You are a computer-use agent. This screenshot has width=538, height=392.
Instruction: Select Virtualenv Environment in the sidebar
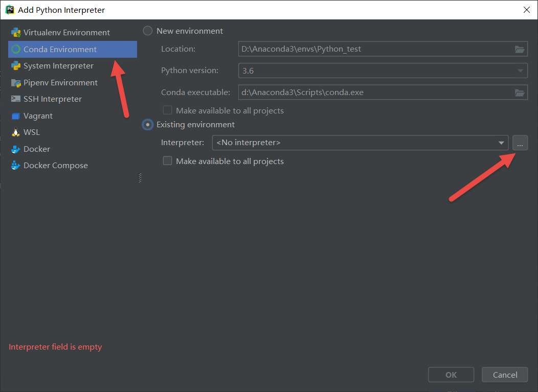click(x=73, y=33)
